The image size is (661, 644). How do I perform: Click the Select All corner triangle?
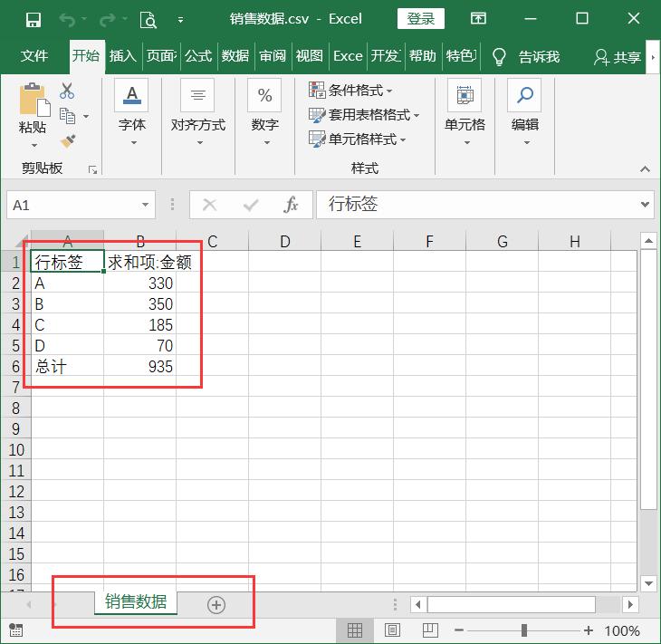click(20, 241)
